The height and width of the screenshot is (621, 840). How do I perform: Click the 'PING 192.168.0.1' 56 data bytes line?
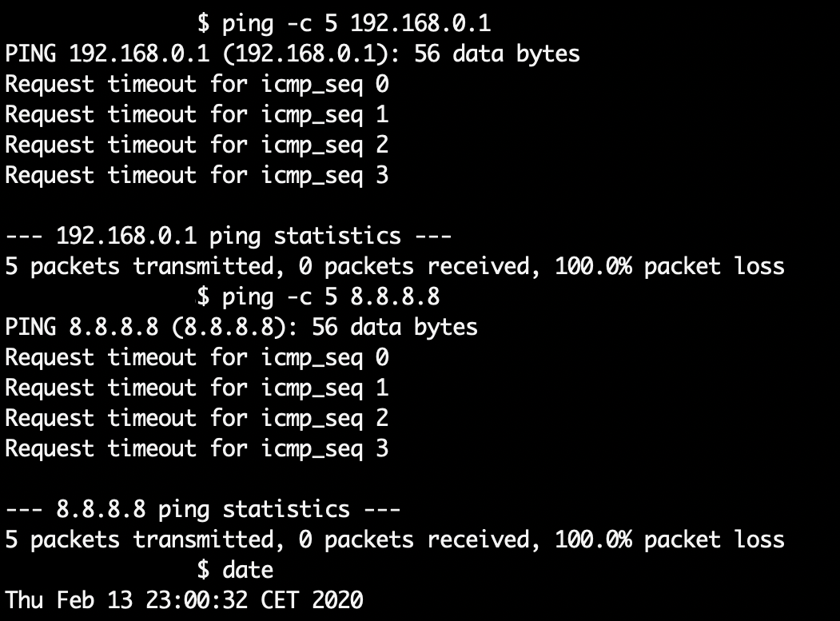click(293, 54)
